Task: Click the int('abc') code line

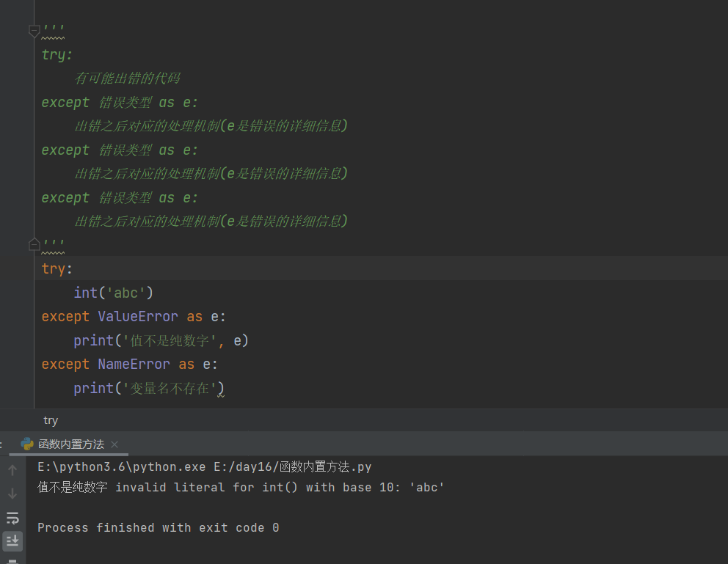Action: point(113,293)
